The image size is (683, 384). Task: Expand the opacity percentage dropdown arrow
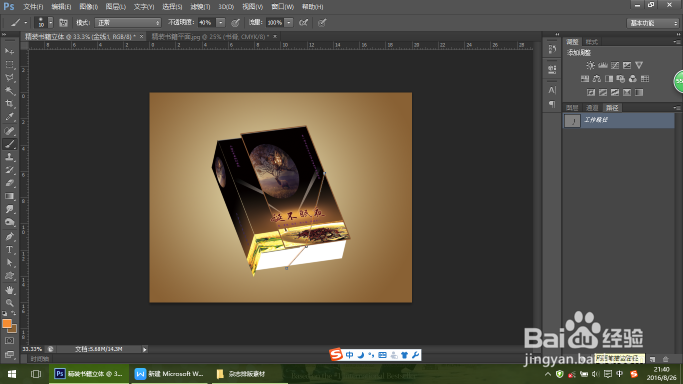(221, 23)
